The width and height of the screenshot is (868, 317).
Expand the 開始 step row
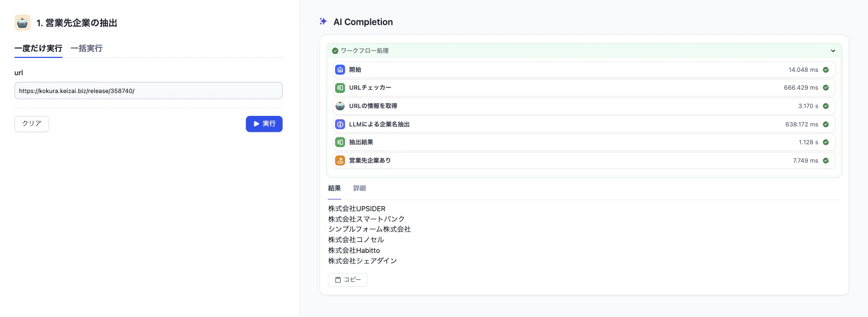click(x=584, y=70)
